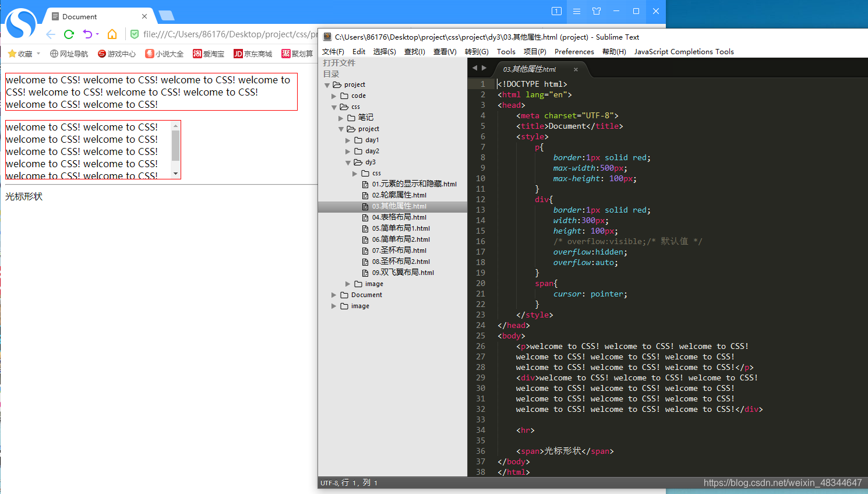868x494 pixels.
Task: Open 07.圣杯布局.html file
Action: point(399,250)
